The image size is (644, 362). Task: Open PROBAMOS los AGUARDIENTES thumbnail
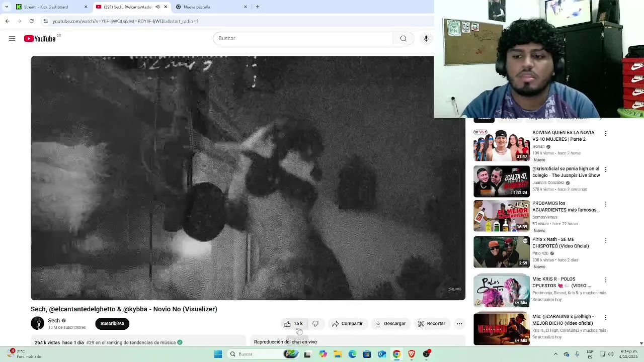[502, 216]
